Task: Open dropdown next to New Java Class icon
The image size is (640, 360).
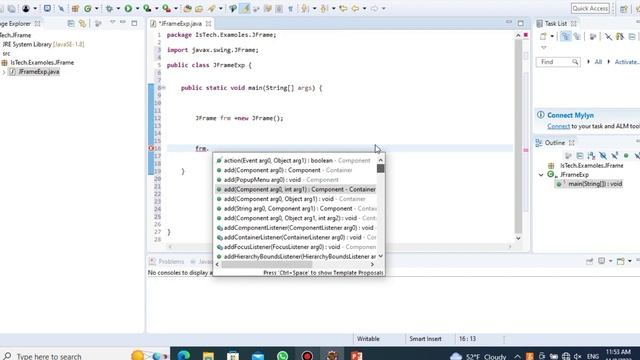Action: pos(96,8)
